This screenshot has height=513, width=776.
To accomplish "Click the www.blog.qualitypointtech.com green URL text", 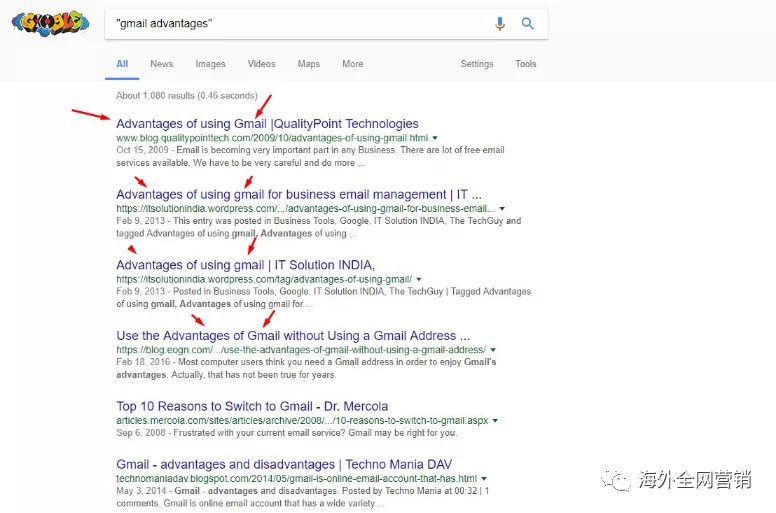I will coord(272,138).
